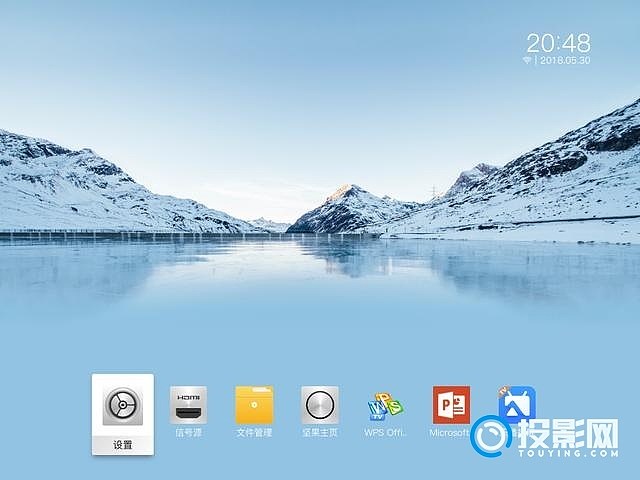Click the 投影网 watermark circle logo
This screenshot has width=640, height=480.
[x=492, y=436]
